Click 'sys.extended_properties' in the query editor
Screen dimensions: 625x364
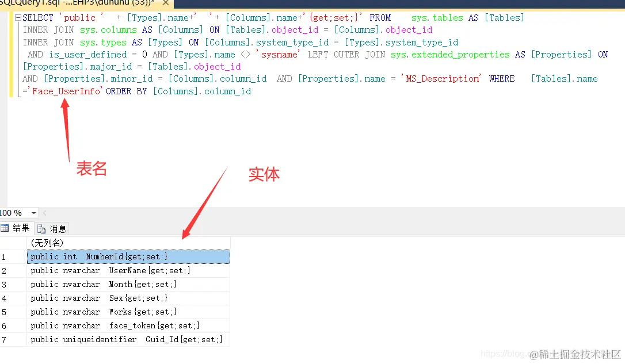450,55
